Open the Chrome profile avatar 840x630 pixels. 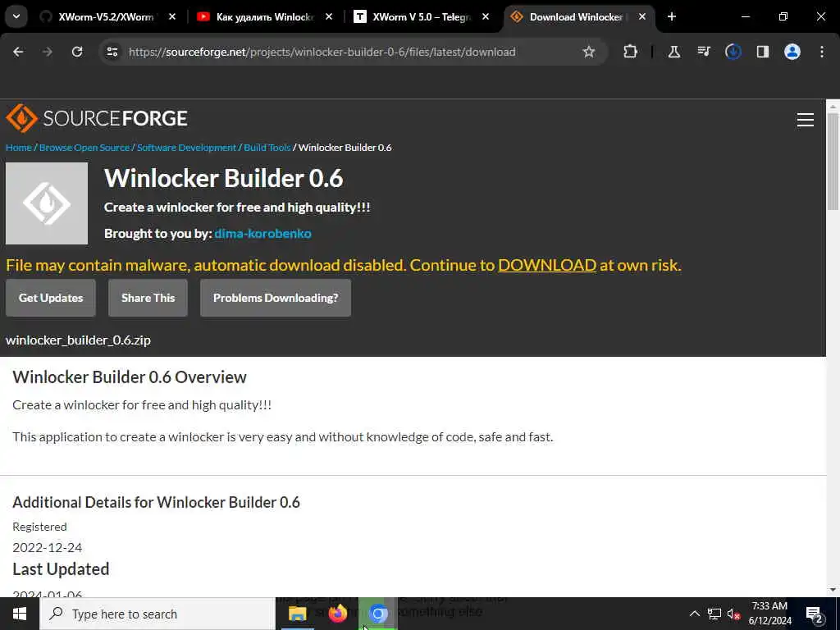point(792,52)
